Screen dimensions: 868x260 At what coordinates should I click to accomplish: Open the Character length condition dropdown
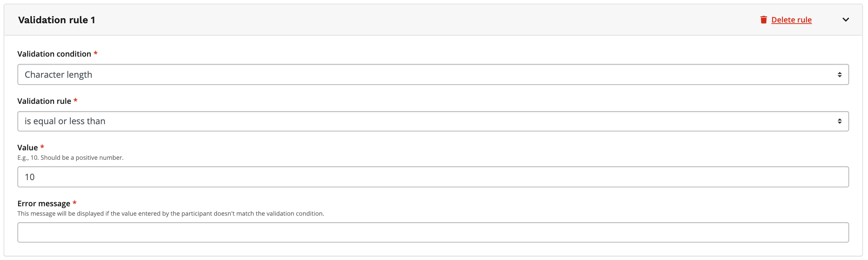pos(433,74)
